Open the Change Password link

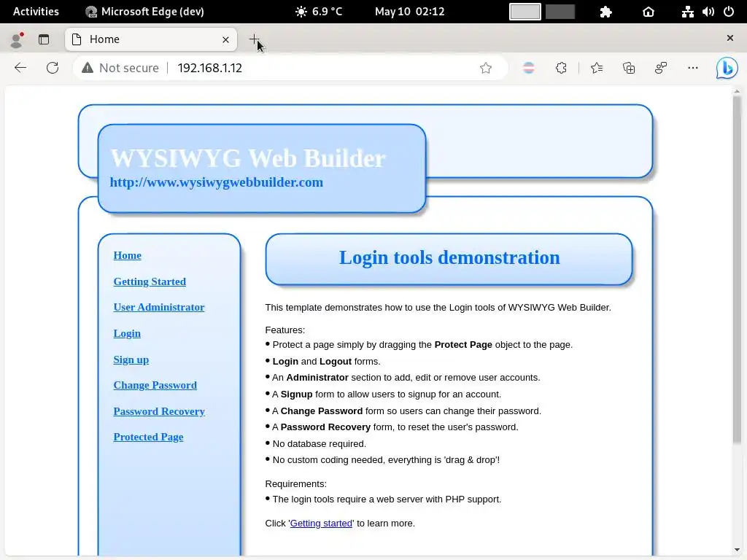click(x=155, y=385)
